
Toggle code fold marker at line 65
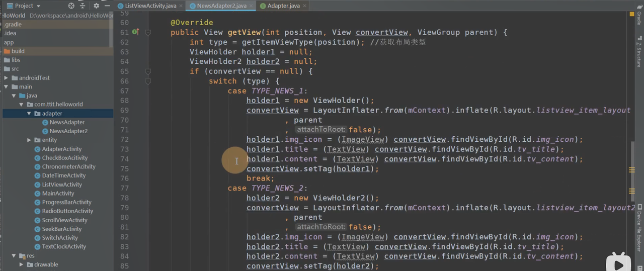tap(148, 71)
